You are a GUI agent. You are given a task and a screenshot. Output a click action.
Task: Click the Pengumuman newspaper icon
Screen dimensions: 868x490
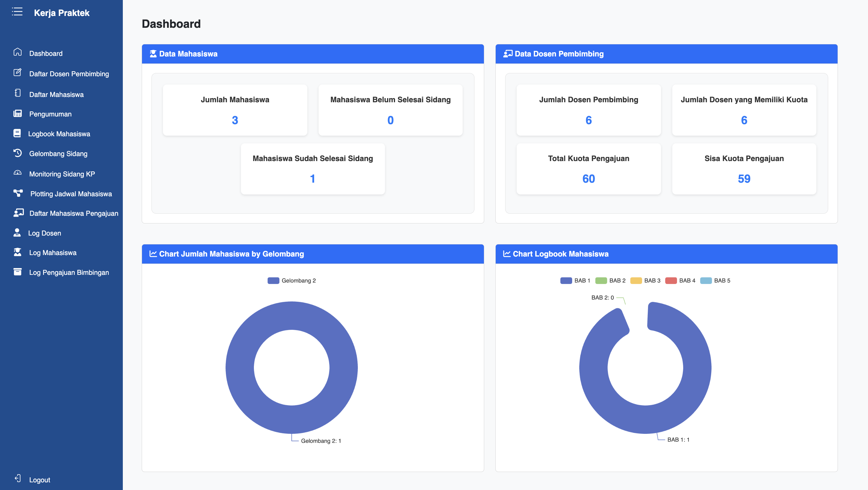[17, 113]
